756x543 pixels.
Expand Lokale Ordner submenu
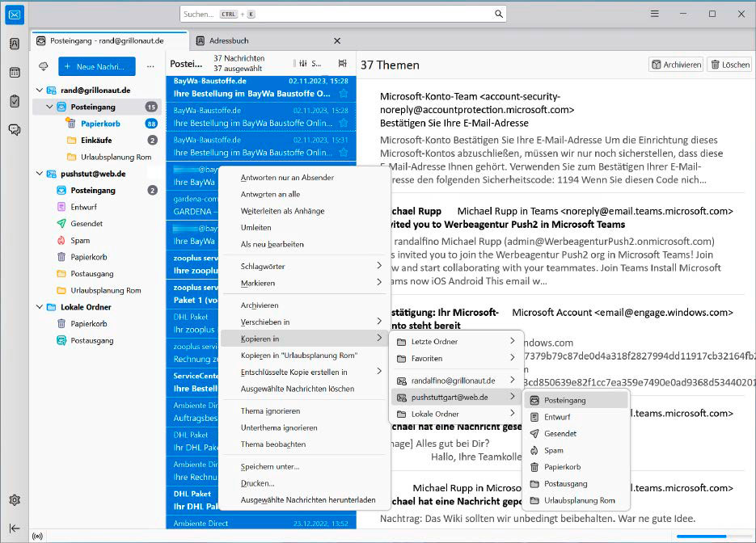coord(456,414)
